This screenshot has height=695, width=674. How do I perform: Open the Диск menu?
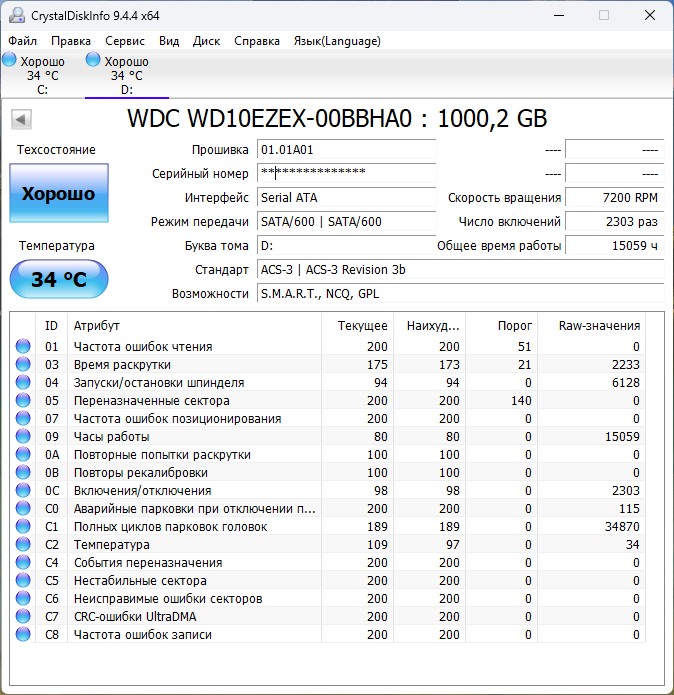[x=206, y=41]
